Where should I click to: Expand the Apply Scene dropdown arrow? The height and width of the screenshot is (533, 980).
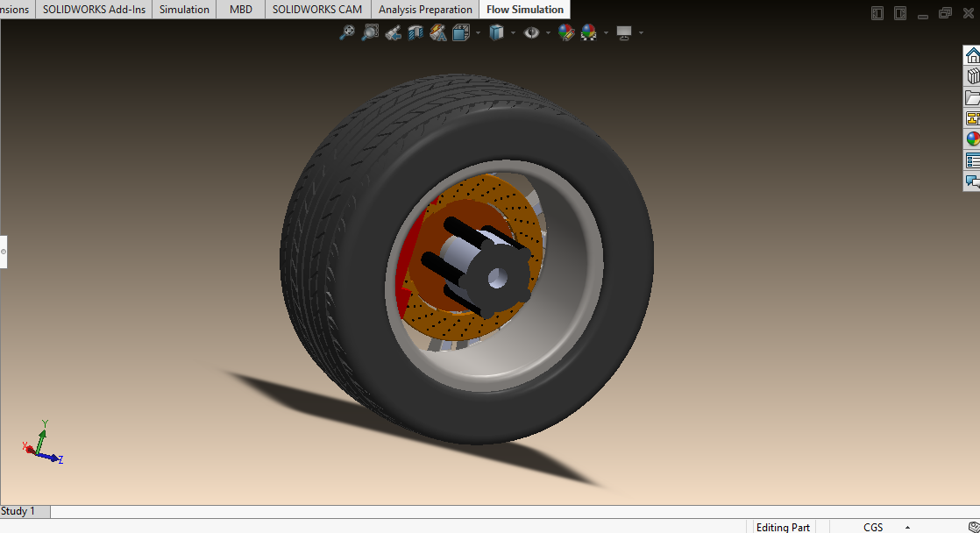point(606,32)
